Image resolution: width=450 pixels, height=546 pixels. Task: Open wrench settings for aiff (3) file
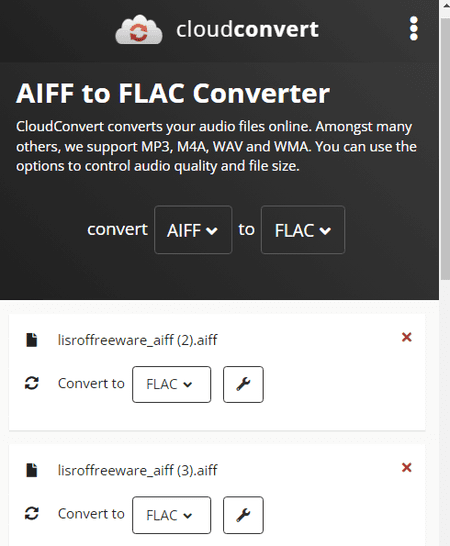243,515
